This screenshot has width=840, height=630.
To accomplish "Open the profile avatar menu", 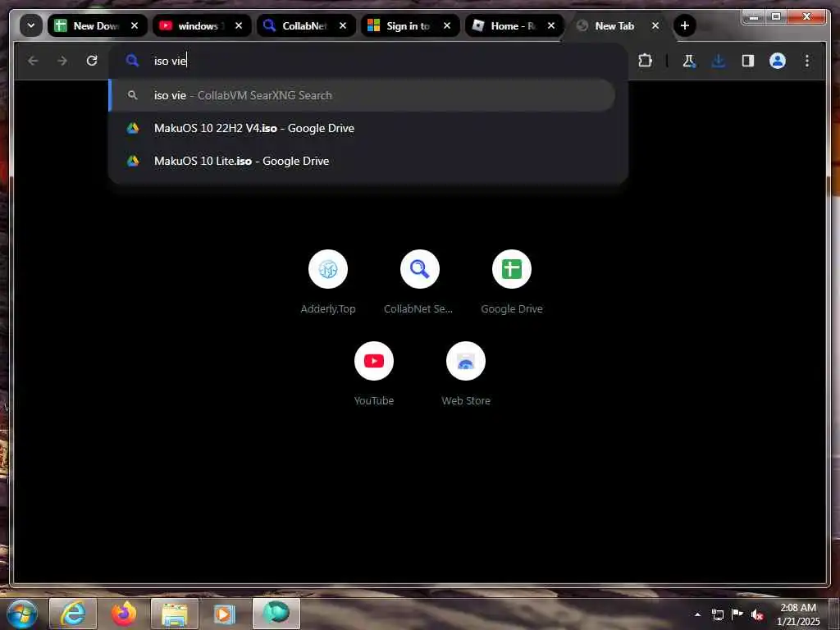I will (x=778, y=61).
